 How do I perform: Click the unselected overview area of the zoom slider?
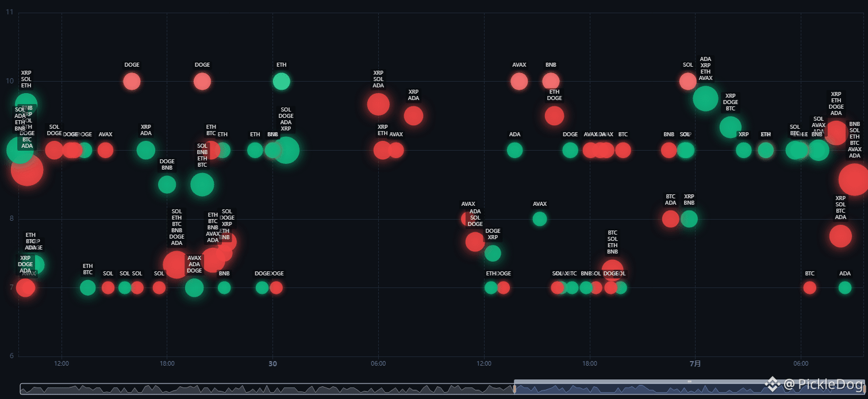(x=267, y=389)
